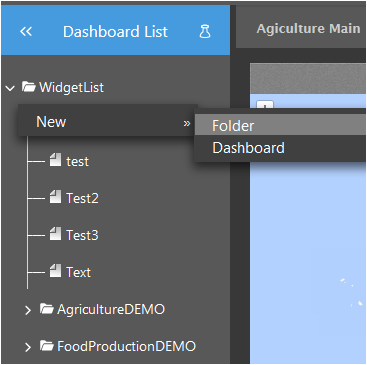The height and width of the screenshot is (365, 367).
Task: Collapse sidebar using double-chevron icon
Action: (26, 32)
